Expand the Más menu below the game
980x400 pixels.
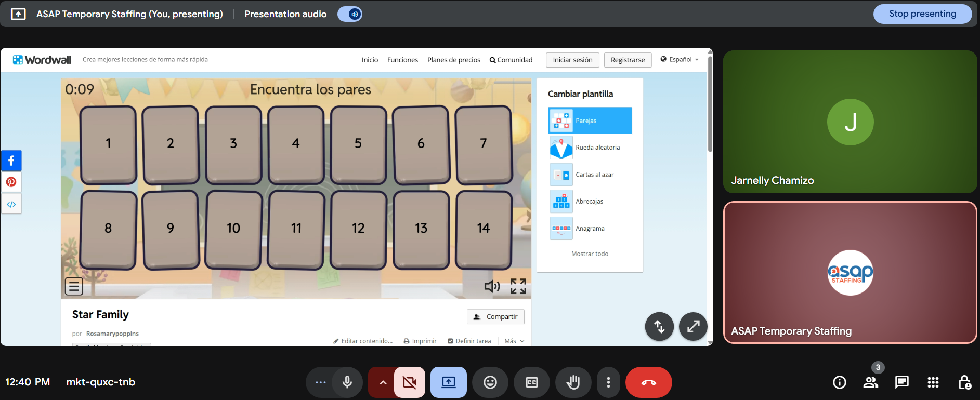pos(514,341)
